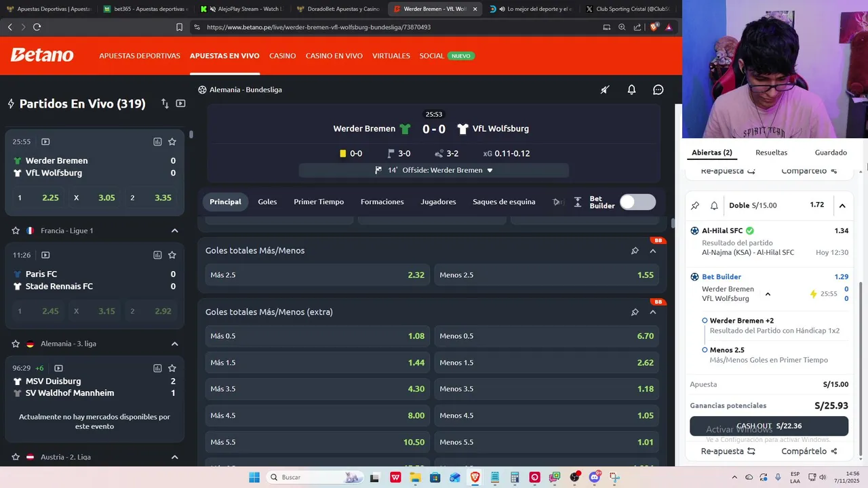Select Menos 3.5 at odds 1.18
This screenshot has height=488, width=868.
(x=547, y=389)
